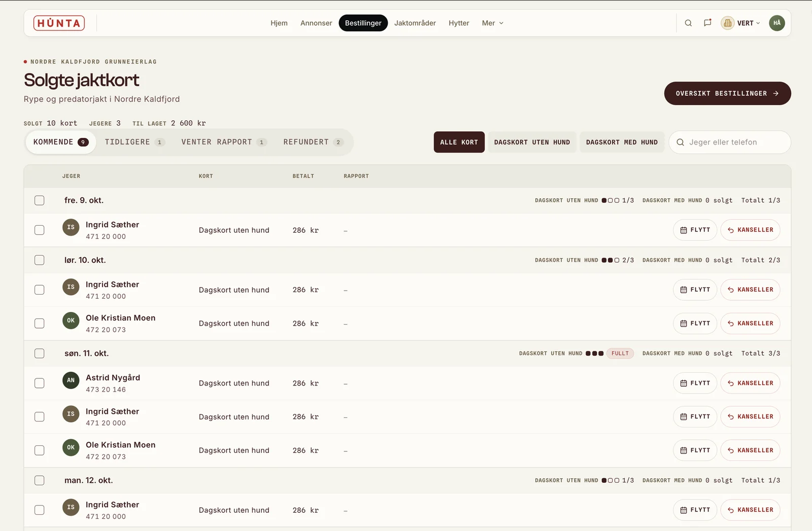
Task: Click the capacity dots for man. 12. okt.
Action: [611, 480]
